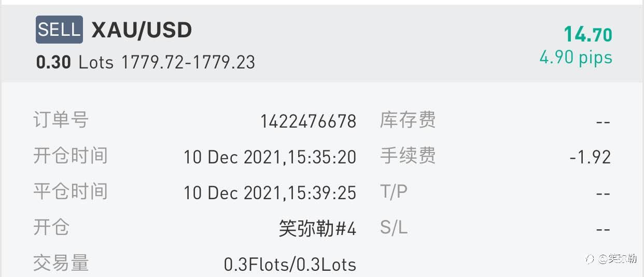Select the close time 15:39:25 value
644x277 pixels.
click(x=270, y=193)
